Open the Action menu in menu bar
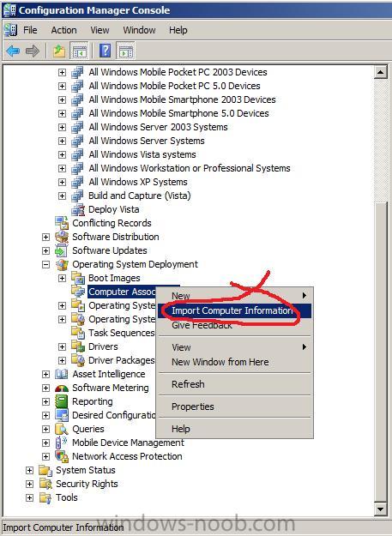Screen dimensions: 392x536 point(64,30)
